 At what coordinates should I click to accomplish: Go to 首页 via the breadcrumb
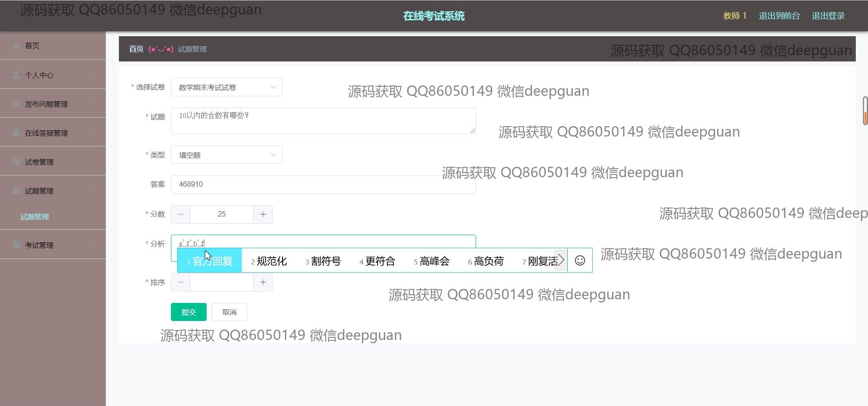tap(136, 49)
